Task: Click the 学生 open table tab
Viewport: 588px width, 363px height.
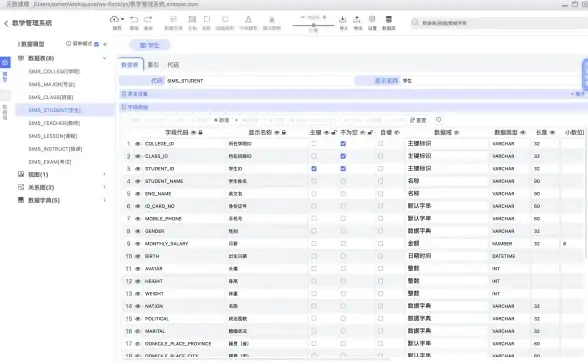Action: coord(149,45)
